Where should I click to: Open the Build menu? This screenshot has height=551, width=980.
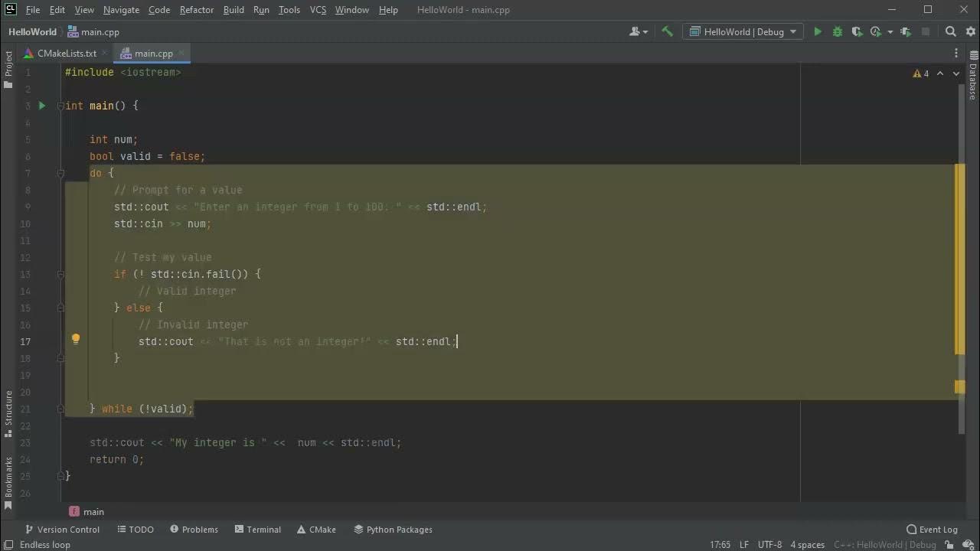(234, 10)
